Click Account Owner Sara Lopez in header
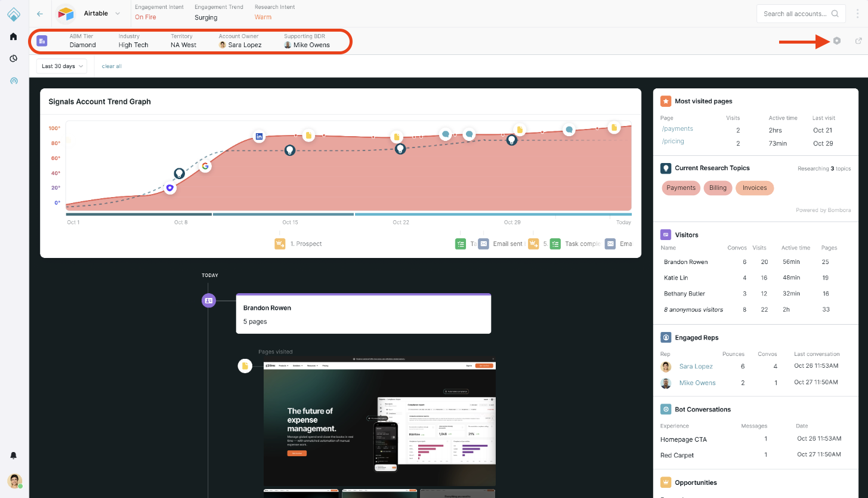This screenshot has width=868, height=498. (240, 45)
